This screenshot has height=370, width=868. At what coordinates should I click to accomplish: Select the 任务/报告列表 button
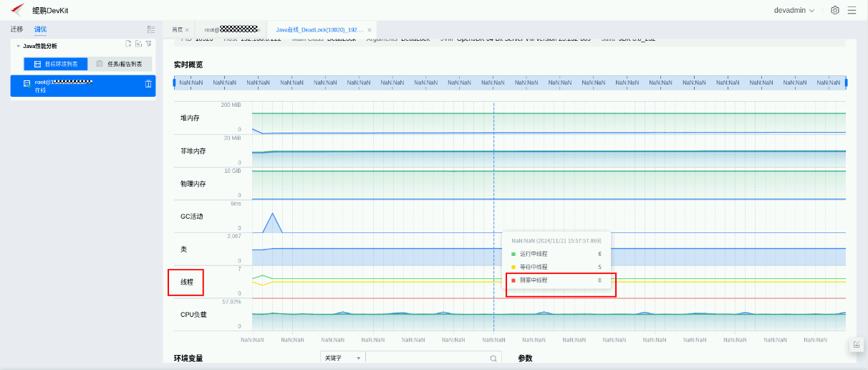tap(120, 64)
